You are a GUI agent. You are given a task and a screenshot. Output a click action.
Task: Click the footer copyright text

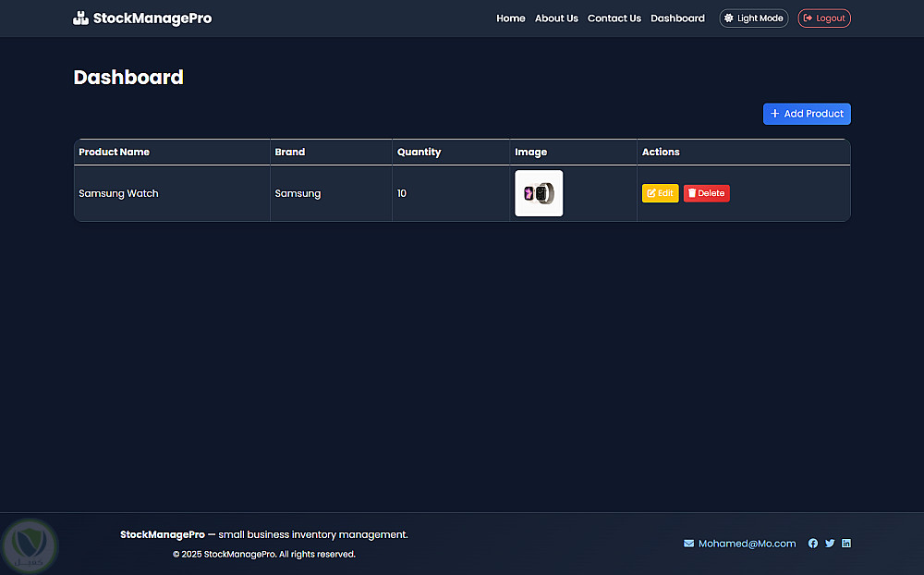(264, 555)
